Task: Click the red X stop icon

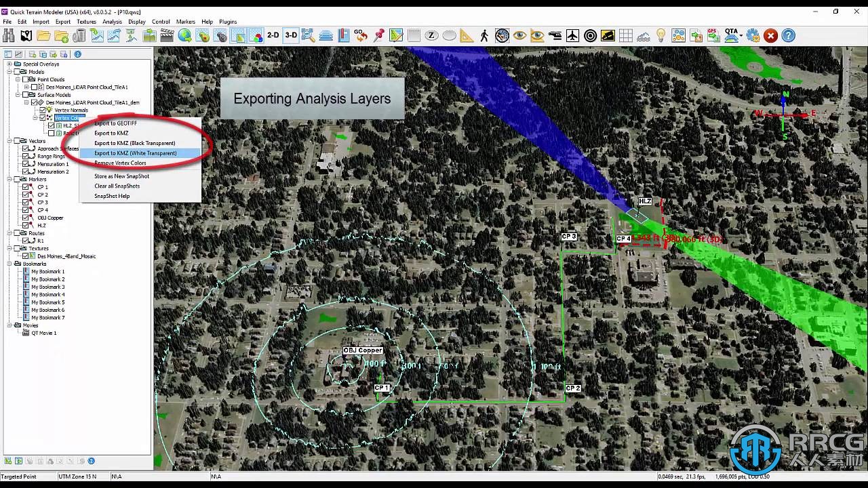Action: tap(770, 35)
